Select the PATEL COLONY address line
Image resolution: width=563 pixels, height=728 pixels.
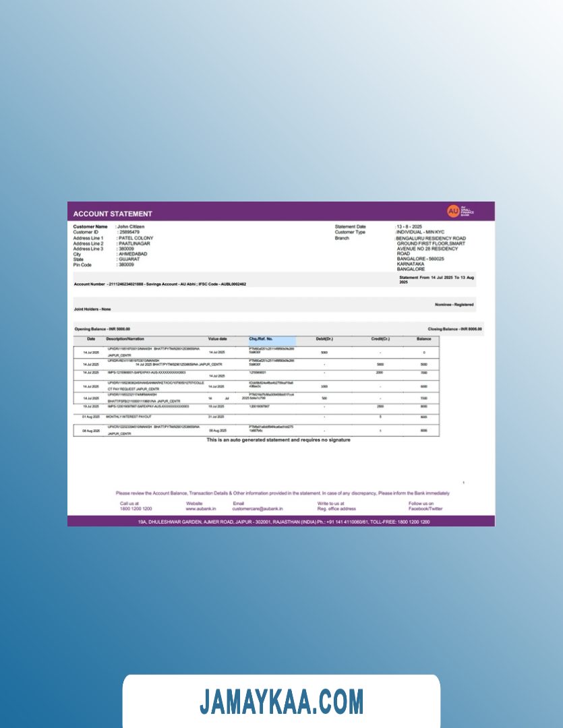tap(136, 238)
